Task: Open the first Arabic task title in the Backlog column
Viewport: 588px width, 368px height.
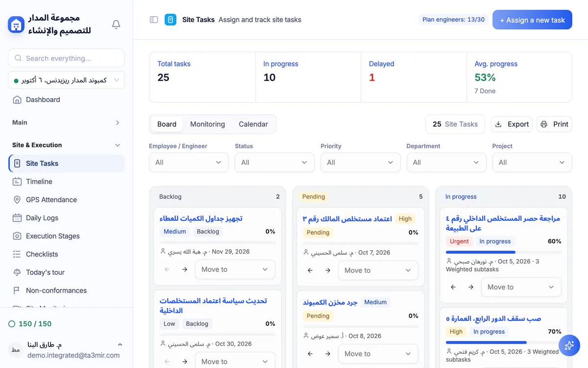Action: coord(201,218)
